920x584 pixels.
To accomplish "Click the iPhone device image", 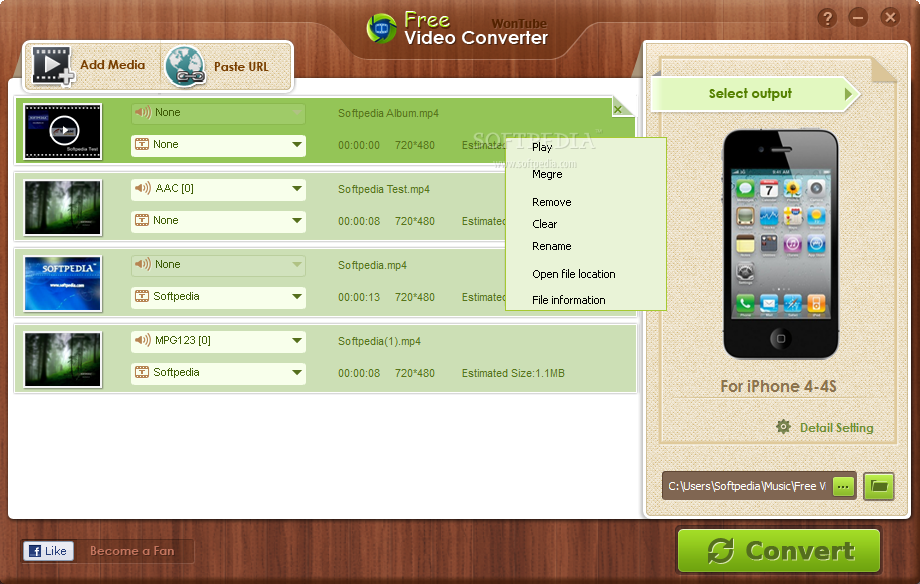I will point(780,244).
